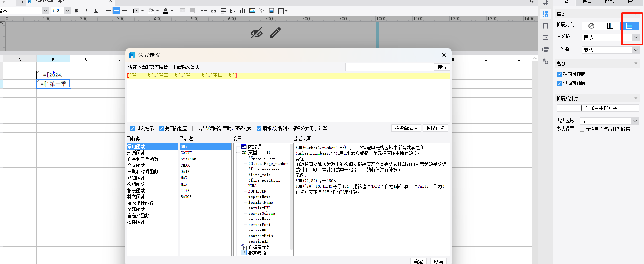The height and width of the screenshot is (264, 644).
Task: Switch to the 样式 tab
Action: tap(587, 2)
